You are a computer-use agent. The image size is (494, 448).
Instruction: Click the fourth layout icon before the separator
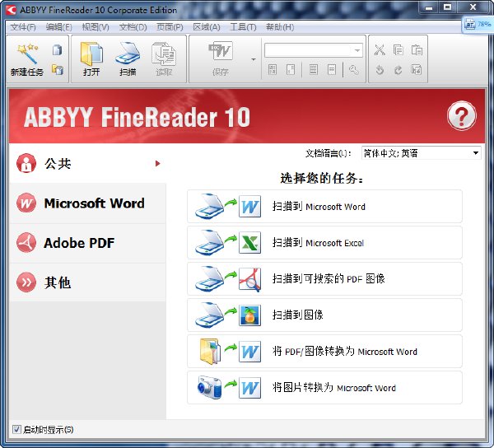point(332,69)
